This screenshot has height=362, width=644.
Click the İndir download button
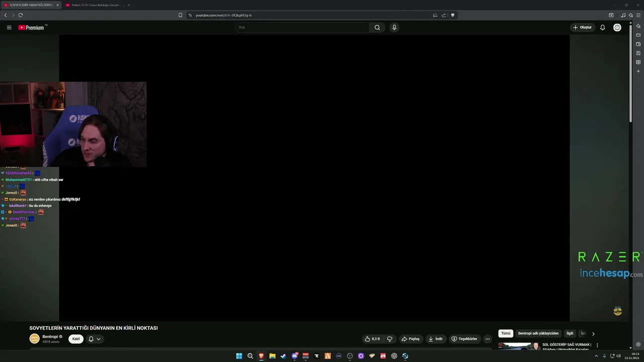coord(436,339)
